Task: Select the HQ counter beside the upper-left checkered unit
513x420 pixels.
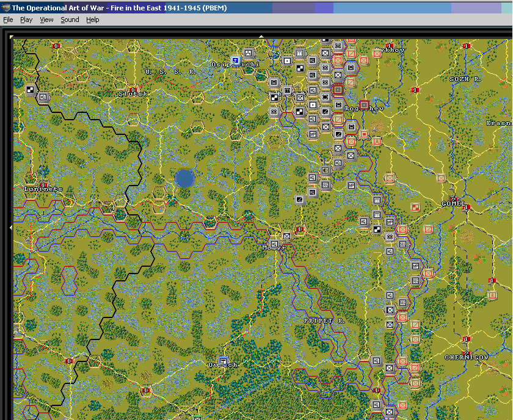Action: (43, 97)
